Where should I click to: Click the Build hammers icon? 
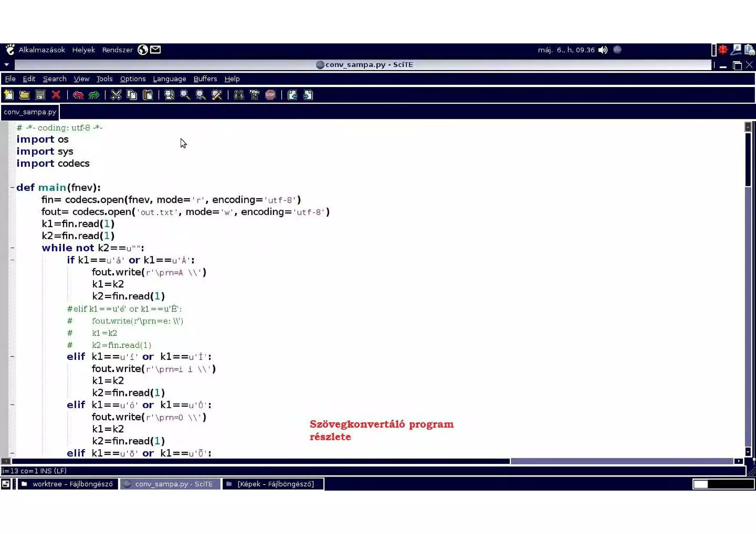click(255, 95)
